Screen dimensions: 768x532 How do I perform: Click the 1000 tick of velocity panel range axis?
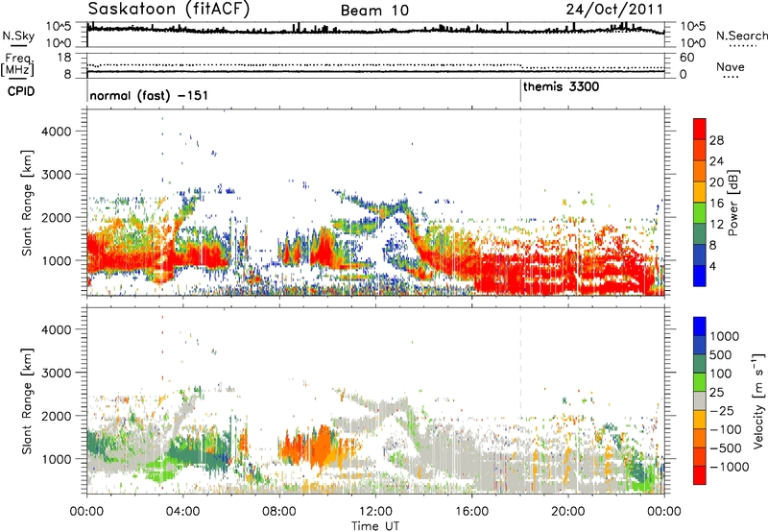point(56,459)
